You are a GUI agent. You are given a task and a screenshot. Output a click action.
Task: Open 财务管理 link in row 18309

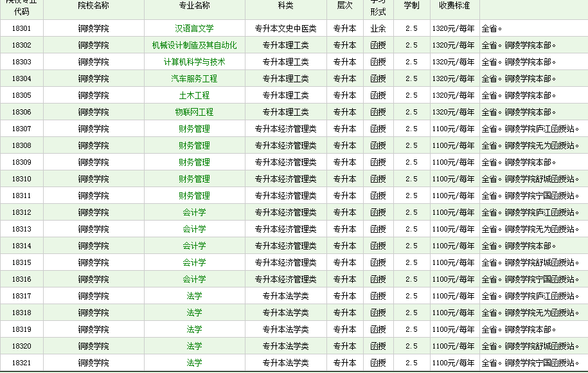[x=194, y=163]
